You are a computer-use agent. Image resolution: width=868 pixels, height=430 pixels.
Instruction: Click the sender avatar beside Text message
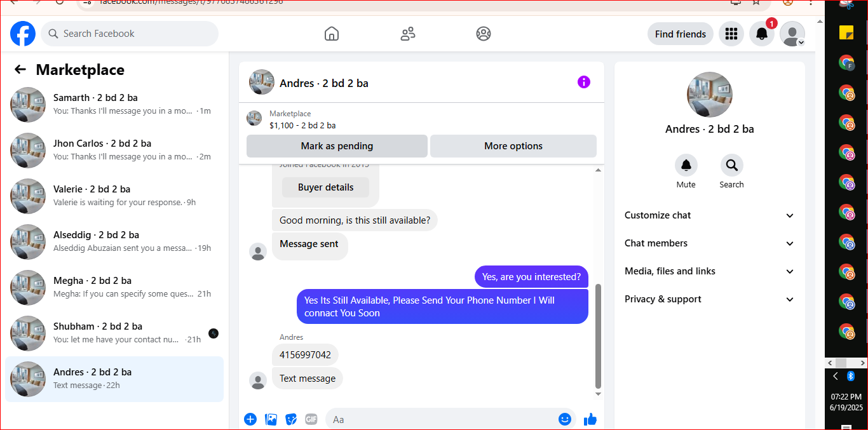coord(258,381)
